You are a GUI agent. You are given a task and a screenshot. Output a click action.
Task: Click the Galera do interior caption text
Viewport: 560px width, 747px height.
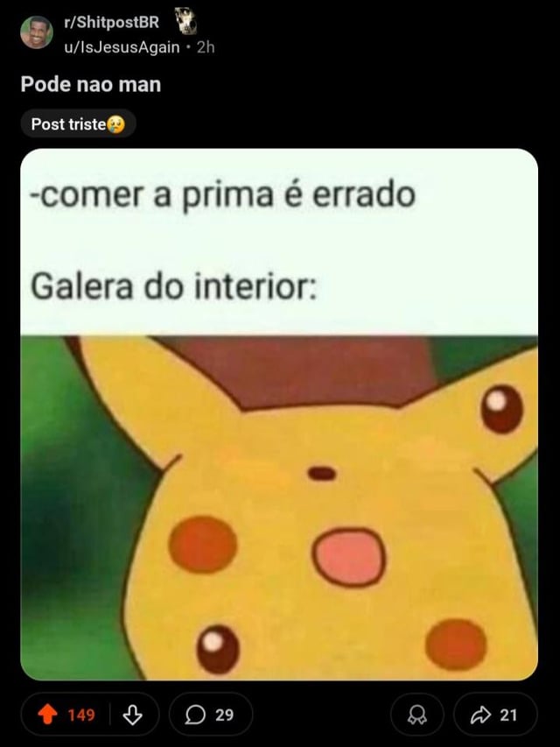tap(173, 286)
